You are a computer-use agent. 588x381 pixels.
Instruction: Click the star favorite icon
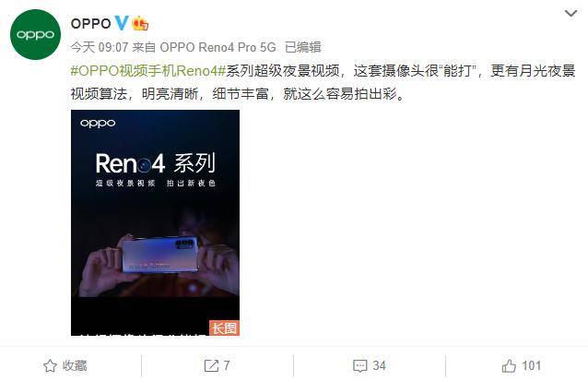(x=51, y=365)
